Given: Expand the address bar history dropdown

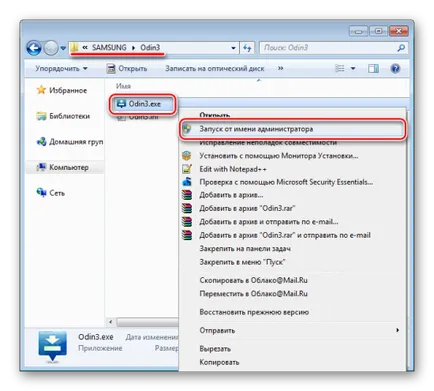Looking at the screenshot, I should 233,48.
